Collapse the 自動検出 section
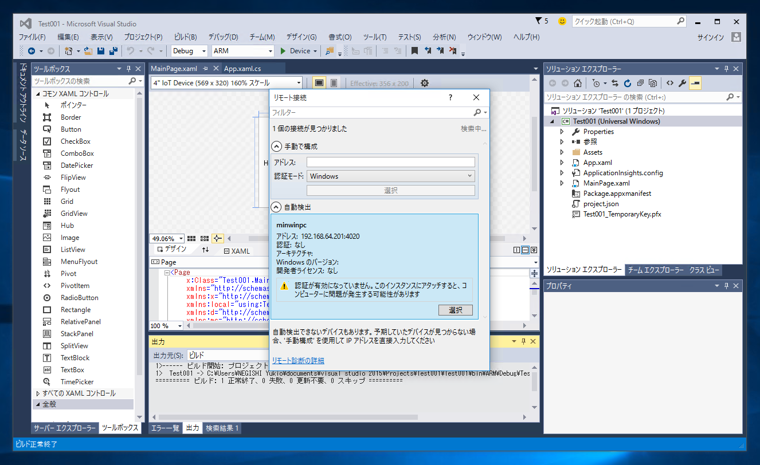760x465 pixels. (276, 207)
